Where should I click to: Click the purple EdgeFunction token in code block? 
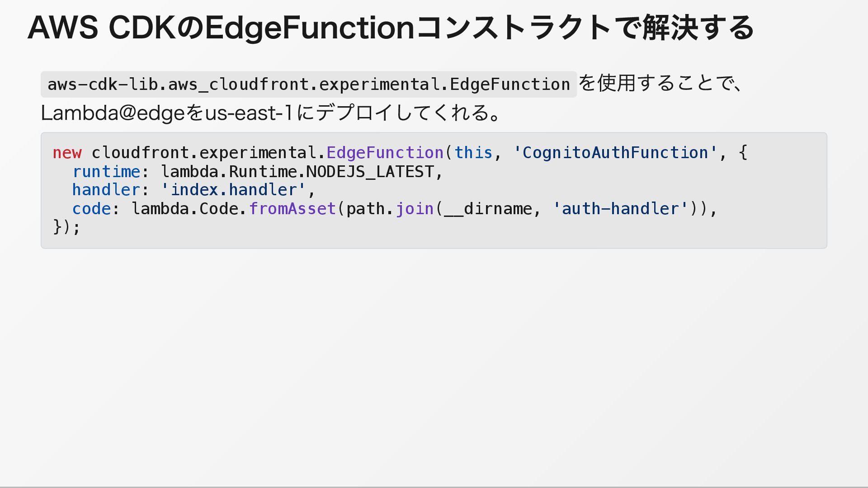[385, 153]
